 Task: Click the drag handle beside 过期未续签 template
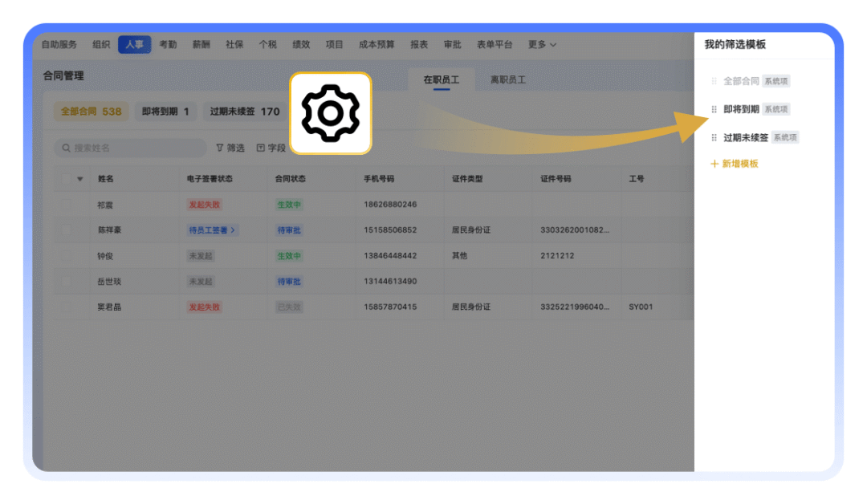714,137
